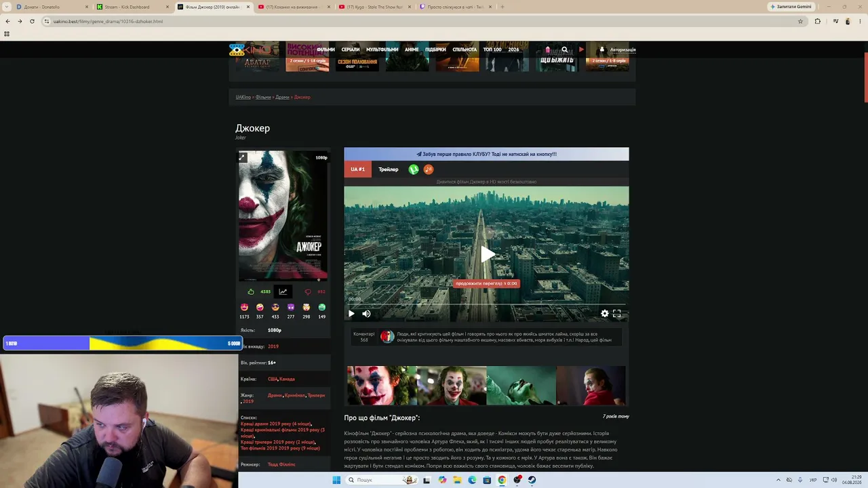This screenshot has width=868, height=488.
Task: Start playback with the small play button
Action: point(351,313)
